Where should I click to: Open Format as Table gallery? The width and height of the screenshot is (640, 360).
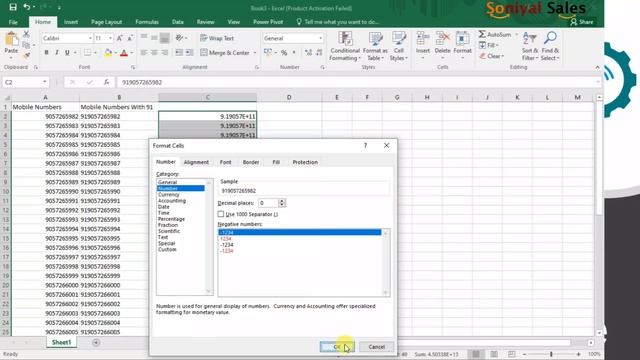point(375,46)
